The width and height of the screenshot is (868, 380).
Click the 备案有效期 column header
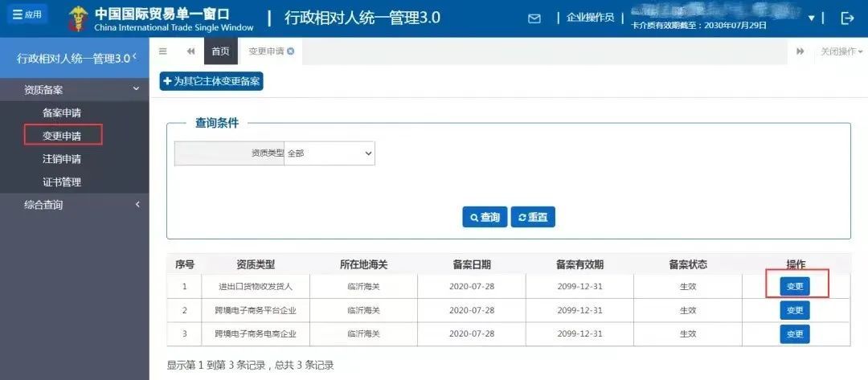(579, 264)
